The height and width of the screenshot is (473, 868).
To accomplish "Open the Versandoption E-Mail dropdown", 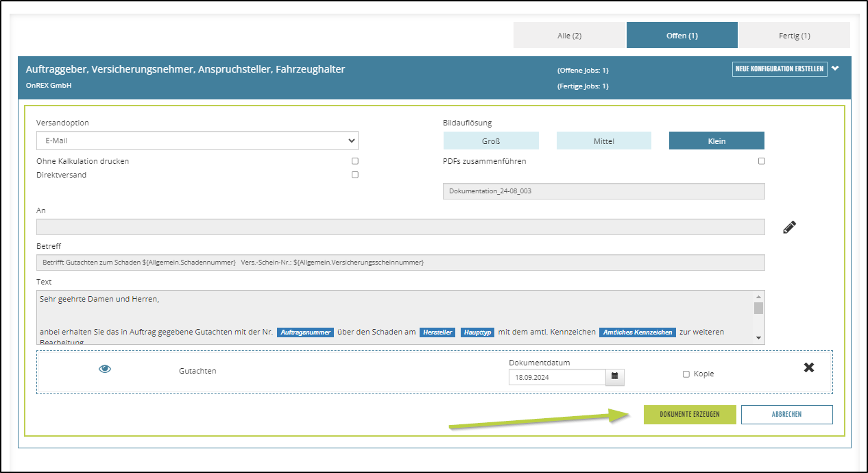I will click(x=197, y=141).
